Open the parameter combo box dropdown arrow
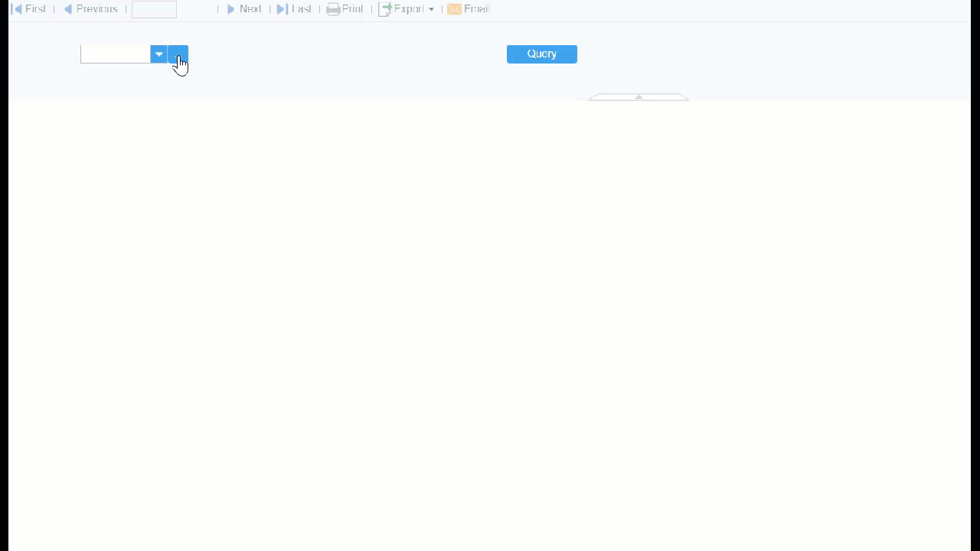 click(158, 54)
